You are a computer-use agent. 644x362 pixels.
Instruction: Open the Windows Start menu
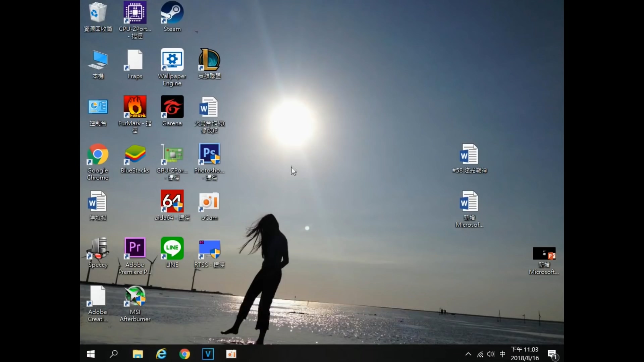[x=91, y=354]
